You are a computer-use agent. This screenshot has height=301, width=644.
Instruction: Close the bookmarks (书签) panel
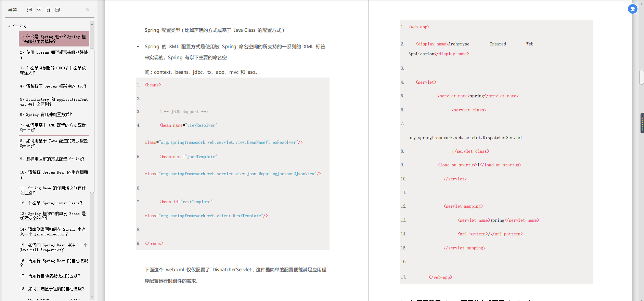tap(88, 10)
